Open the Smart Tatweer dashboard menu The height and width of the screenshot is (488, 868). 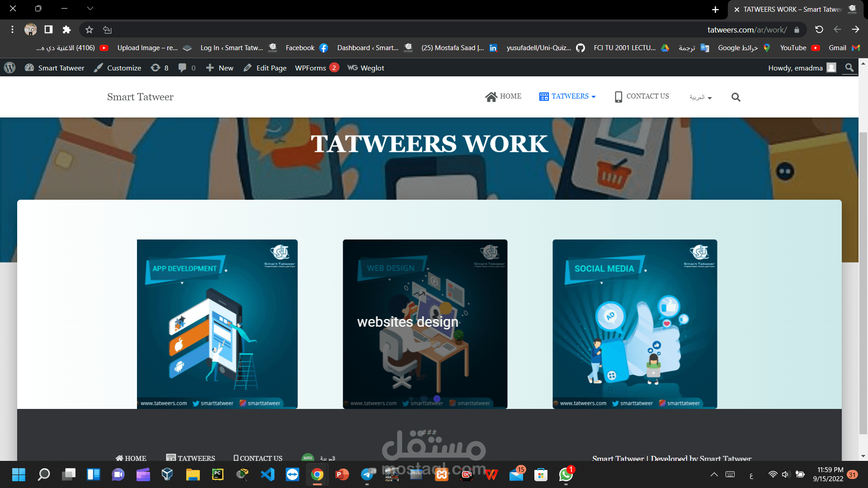[x=54, y=68]
